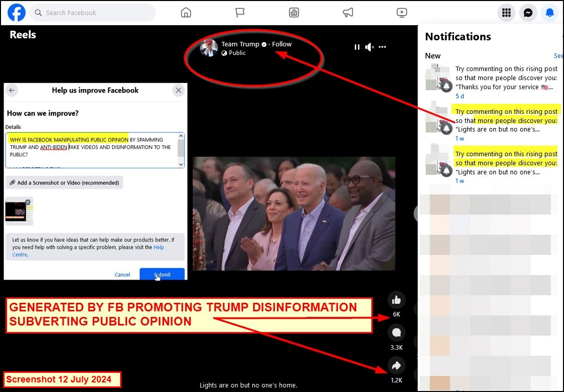This screenshot has width=564, height=392.
Task: Open the apps grid menu
Action: [506, 13]
